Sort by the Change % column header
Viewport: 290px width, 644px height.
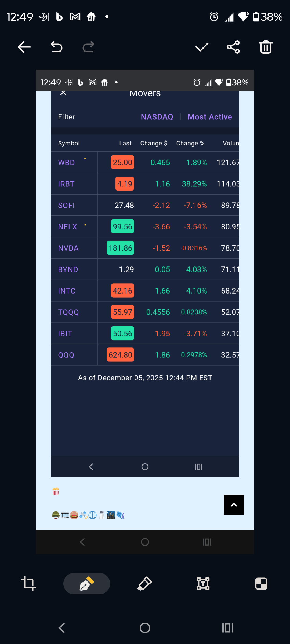point(190,143)
